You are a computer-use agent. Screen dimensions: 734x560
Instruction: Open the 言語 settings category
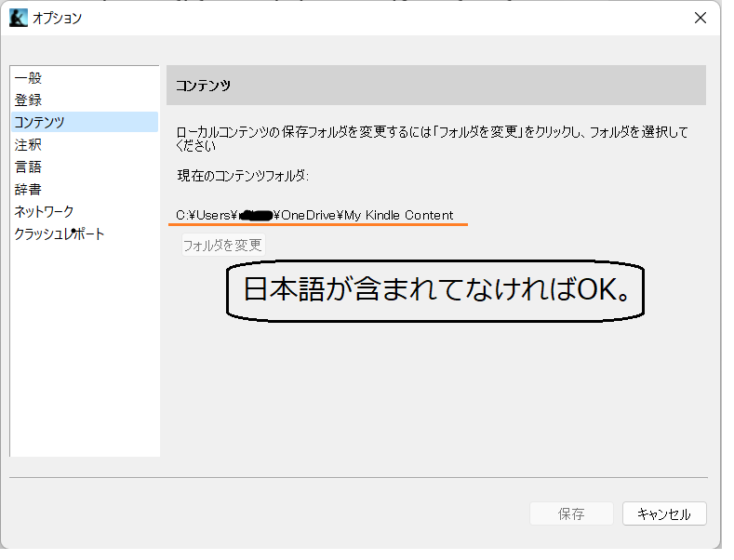point(28,167)
